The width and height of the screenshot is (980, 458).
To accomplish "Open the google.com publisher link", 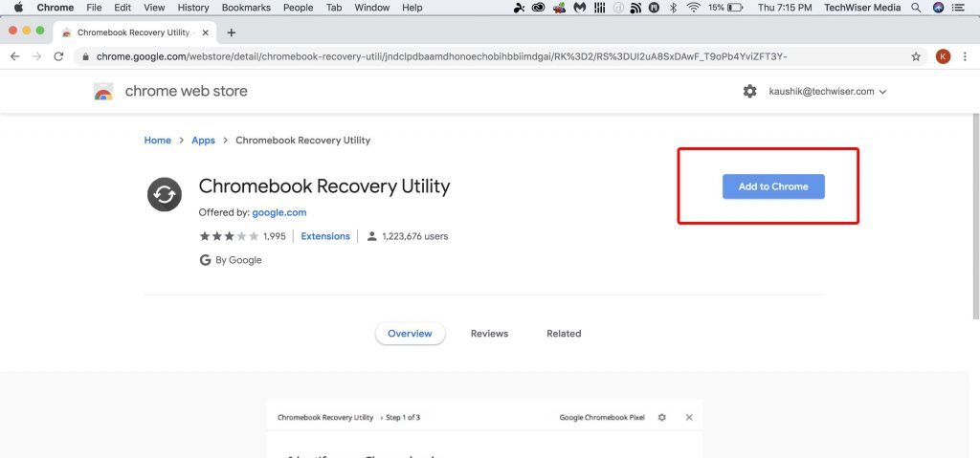I will point(279,212).
